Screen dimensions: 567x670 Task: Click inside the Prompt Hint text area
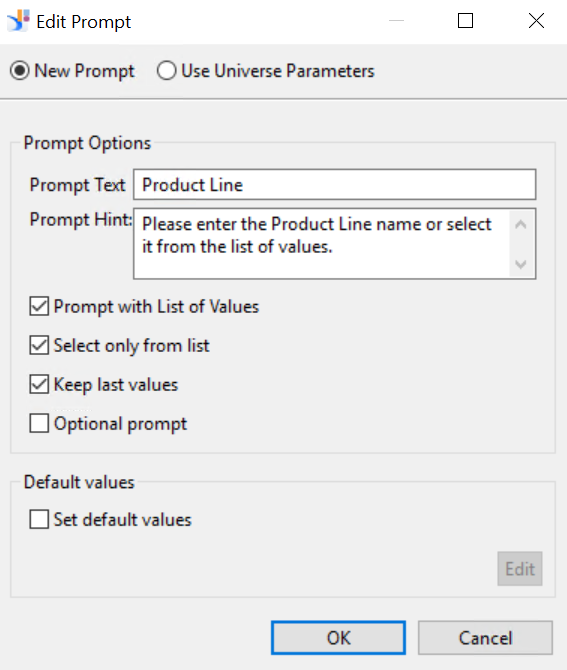[x=321, y=244]
